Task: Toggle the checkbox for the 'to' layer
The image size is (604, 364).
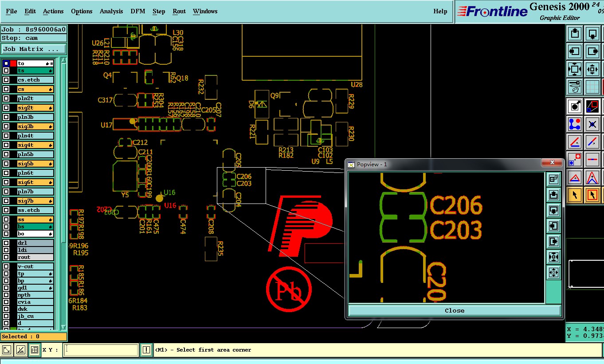Action: coord(6,64)
